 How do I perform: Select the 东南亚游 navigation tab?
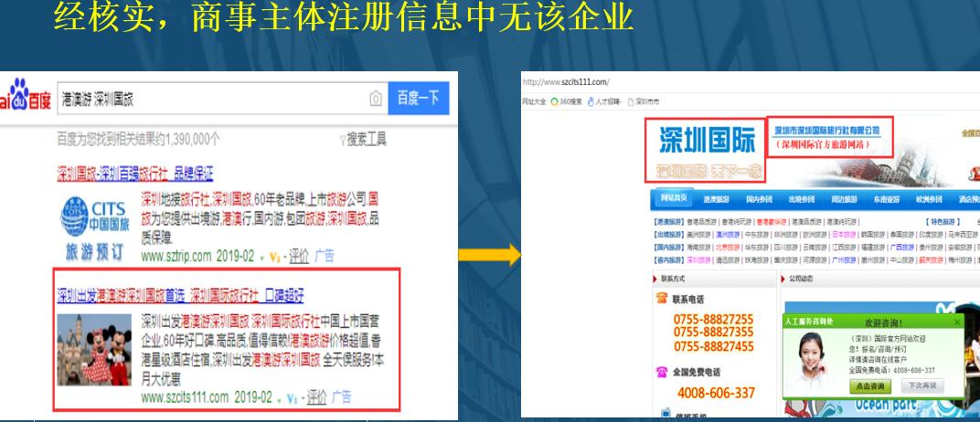tap(886, 199)
